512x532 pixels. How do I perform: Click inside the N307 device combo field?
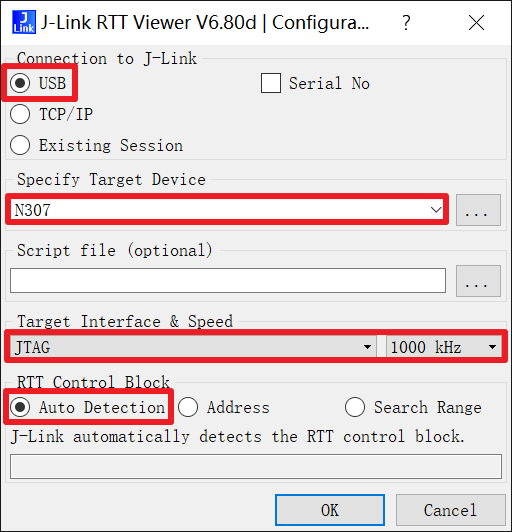[227, 210]
